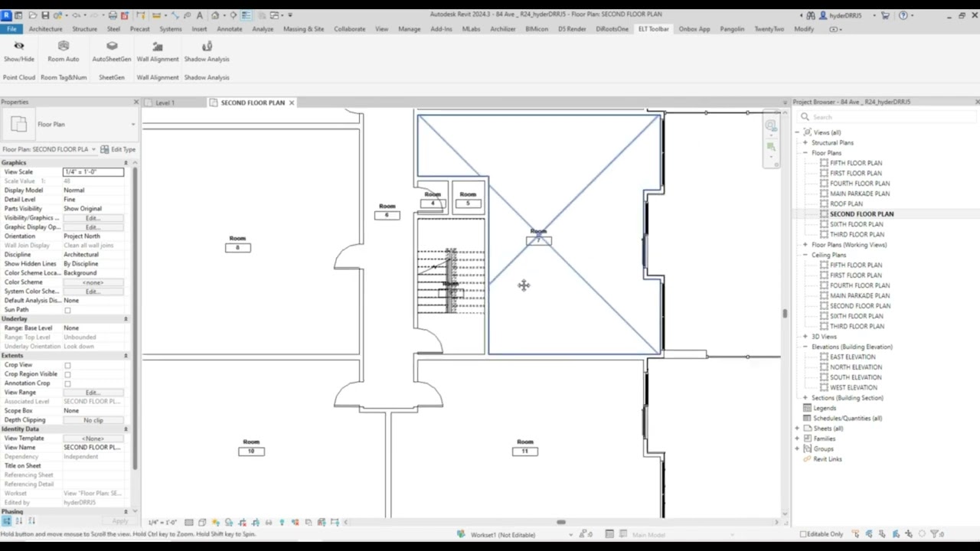The width and height of the screenshot is (980, 551).
Task: Collapse the Underlay properties group
Action: [126, 318]
